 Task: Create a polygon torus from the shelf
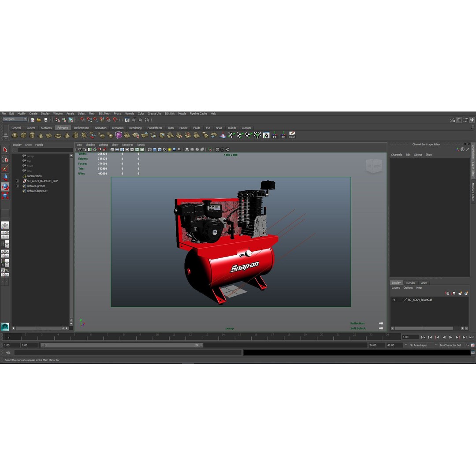point(58,135)
